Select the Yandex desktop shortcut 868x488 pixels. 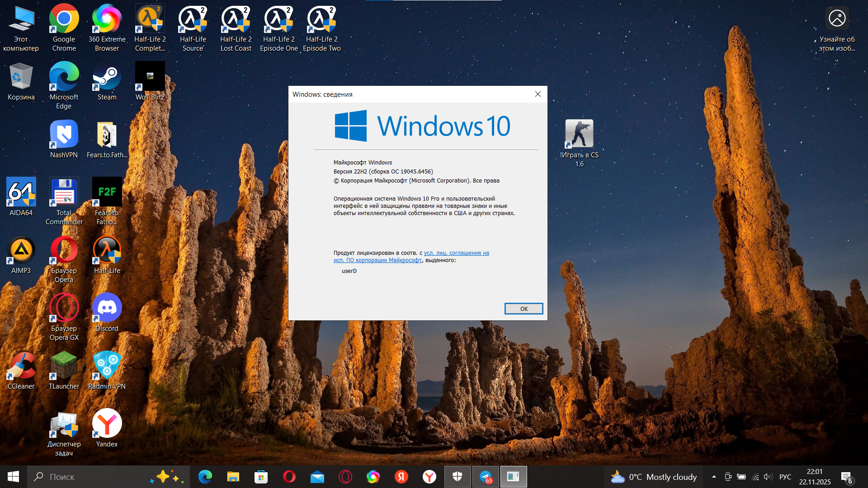click(107, 428)
